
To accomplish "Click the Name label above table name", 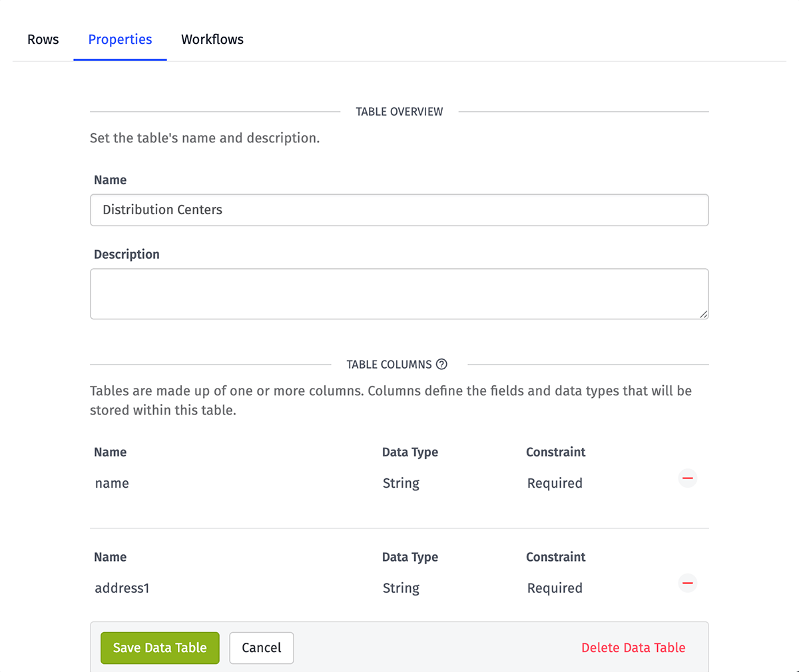I will [x=110, y=180].
